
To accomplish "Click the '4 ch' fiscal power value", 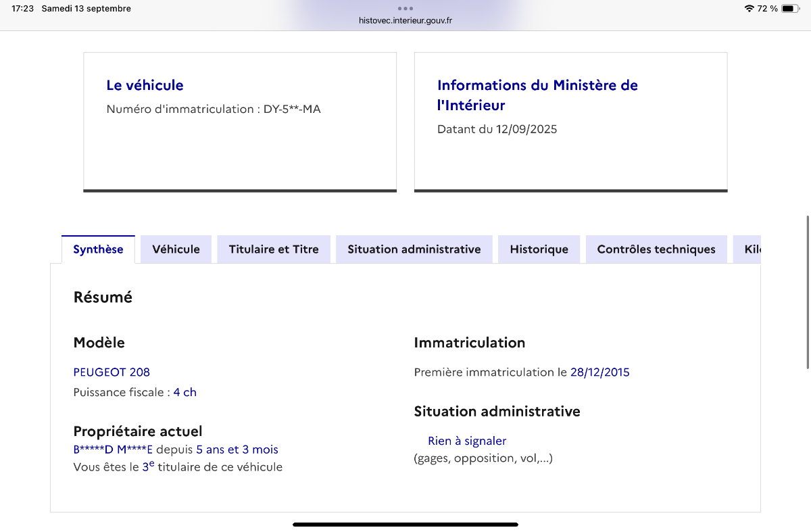I will tap(185, 392).
